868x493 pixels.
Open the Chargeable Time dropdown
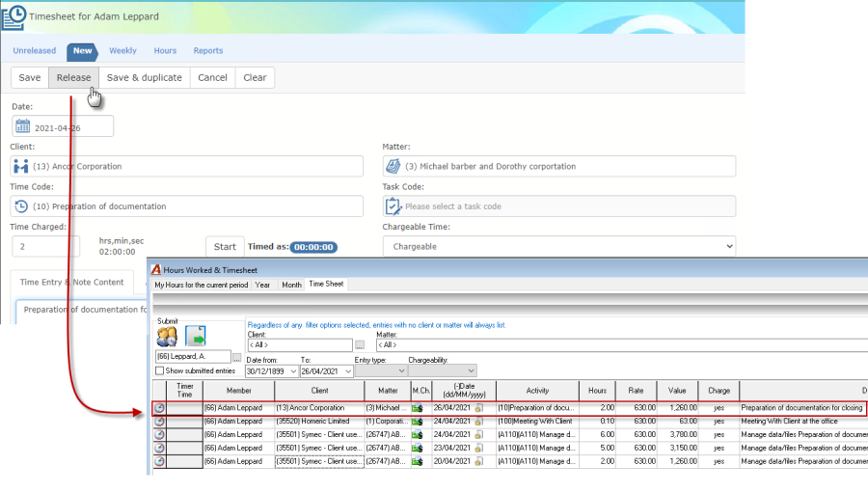coord(559,247)
